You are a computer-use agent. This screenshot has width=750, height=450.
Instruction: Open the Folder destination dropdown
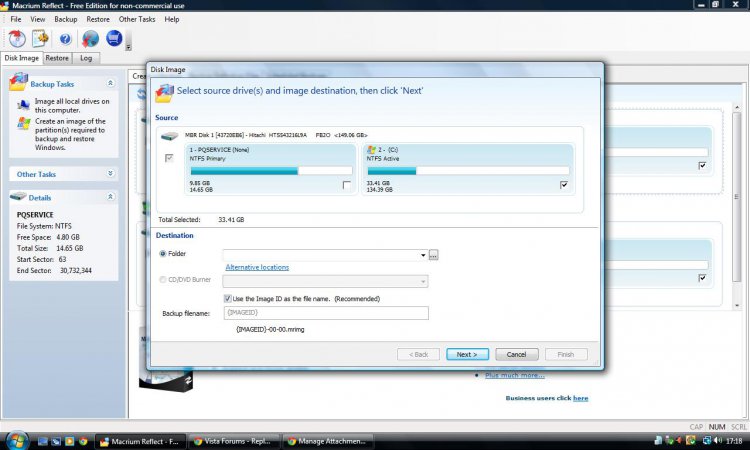tap(423, 255)
